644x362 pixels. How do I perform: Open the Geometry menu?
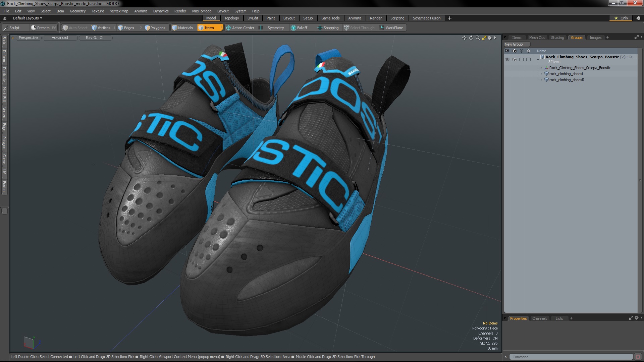coord(77,11)
